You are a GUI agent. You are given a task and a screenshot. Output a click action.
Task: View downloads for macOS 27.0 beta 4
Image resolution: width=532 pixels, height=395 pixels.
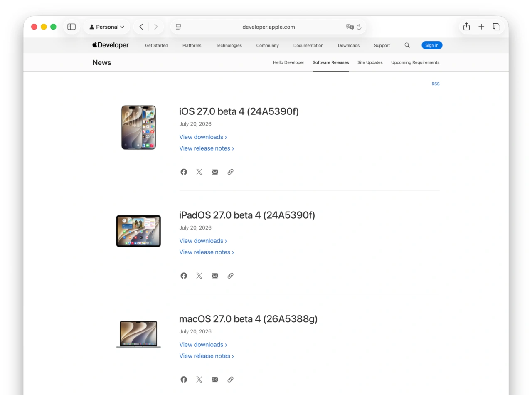coord(203,344)
